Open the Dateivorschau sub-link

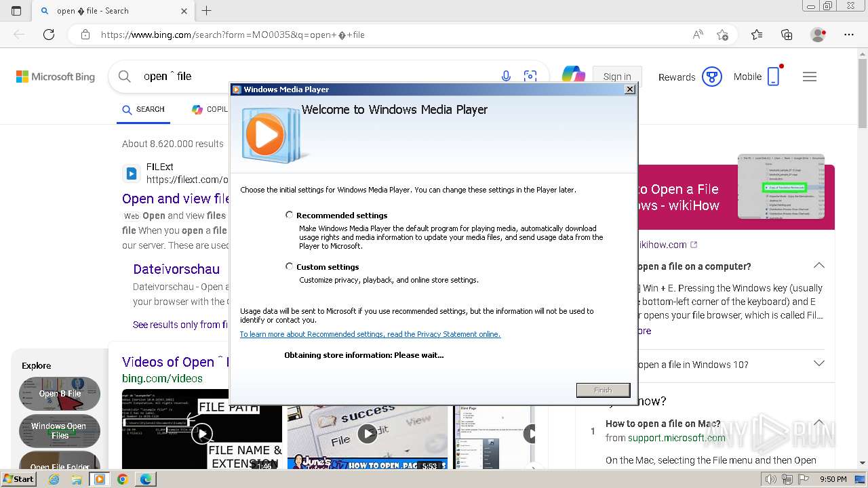coord(176,269)
